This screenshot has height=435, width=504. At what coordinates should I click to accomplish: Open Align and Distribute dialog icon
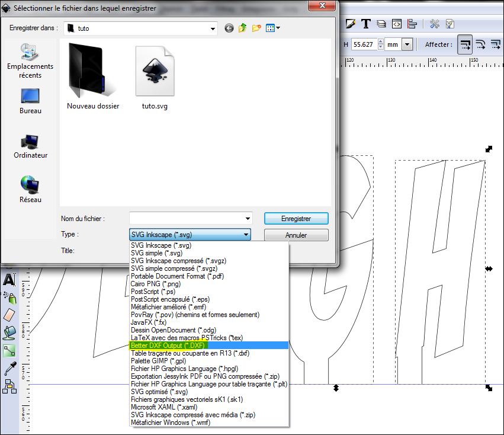tap(412, 24)
